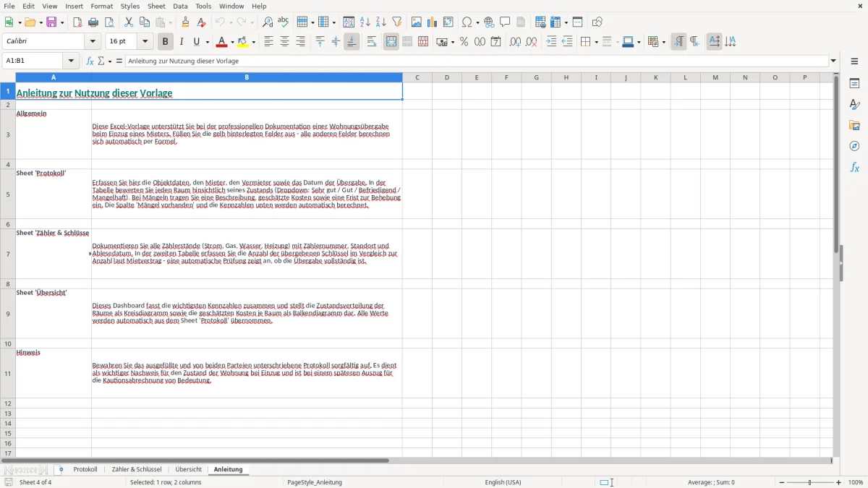This screenshot has width=868, height=488.
Task: Click the font color red swatch
Action: tap(222, 42)
